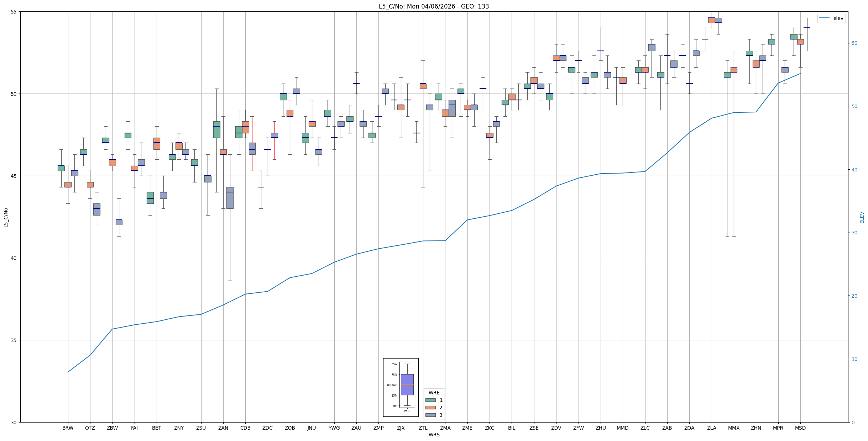Click the 35 tick on left axis
Image resolution: width=868 pixels, height=441 pixels.
click(x=14, y=340)
